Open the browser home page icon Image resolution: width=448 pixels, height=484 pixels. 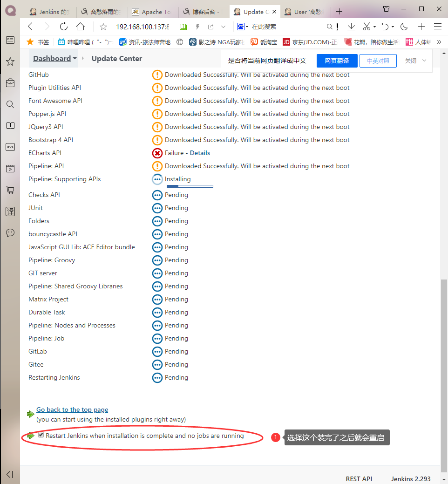pos(80,27)
